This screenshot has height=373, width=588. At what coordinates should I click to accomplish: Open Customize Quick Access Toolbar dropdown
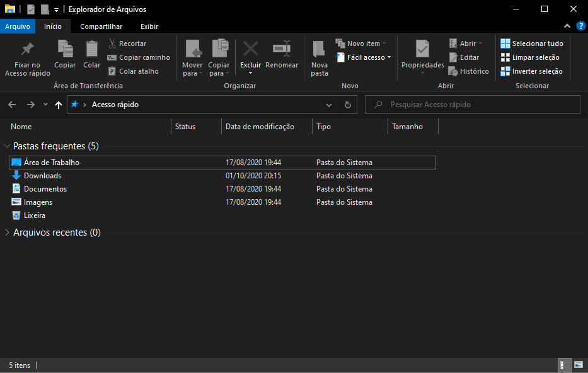coord(56,9)
